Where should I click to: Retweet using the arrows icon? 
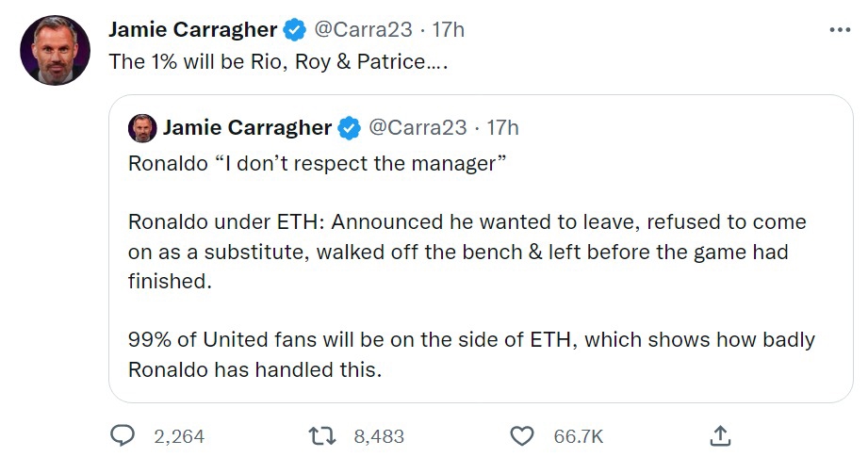(x=323, y=435)
